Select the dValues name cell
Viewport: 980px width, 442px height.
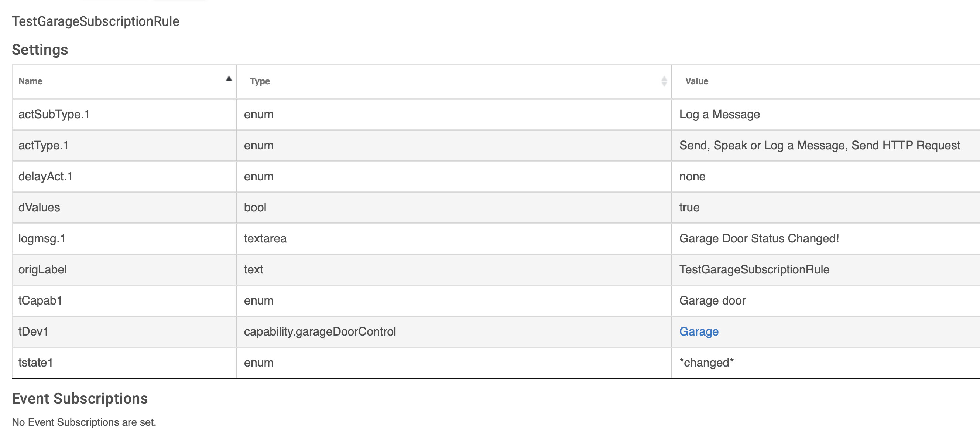124,207
